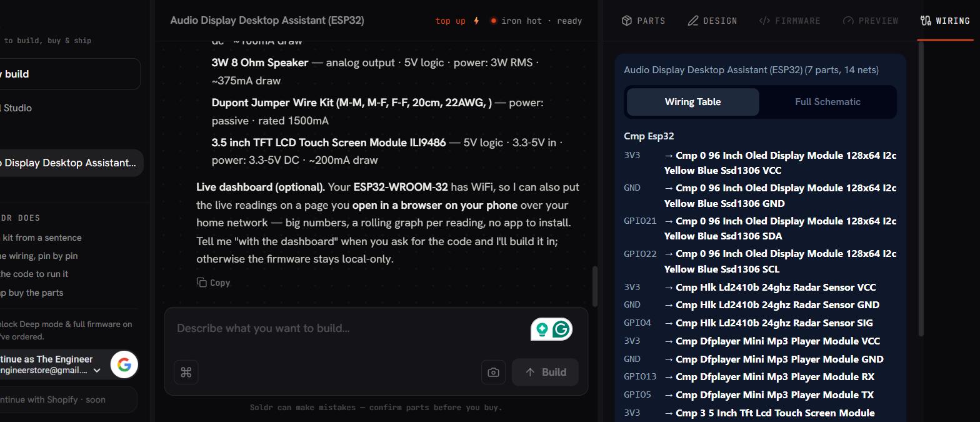Click the Preview gauge icon
Screen dimensions: 980x422
click(848, 21)
